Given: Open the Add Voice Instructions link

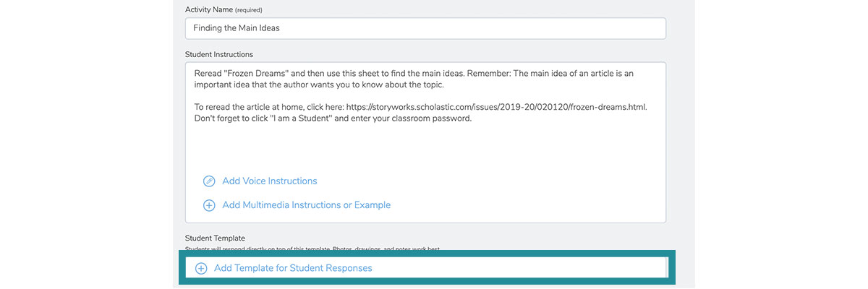Looking at the screenshot, I should (269, 181).
